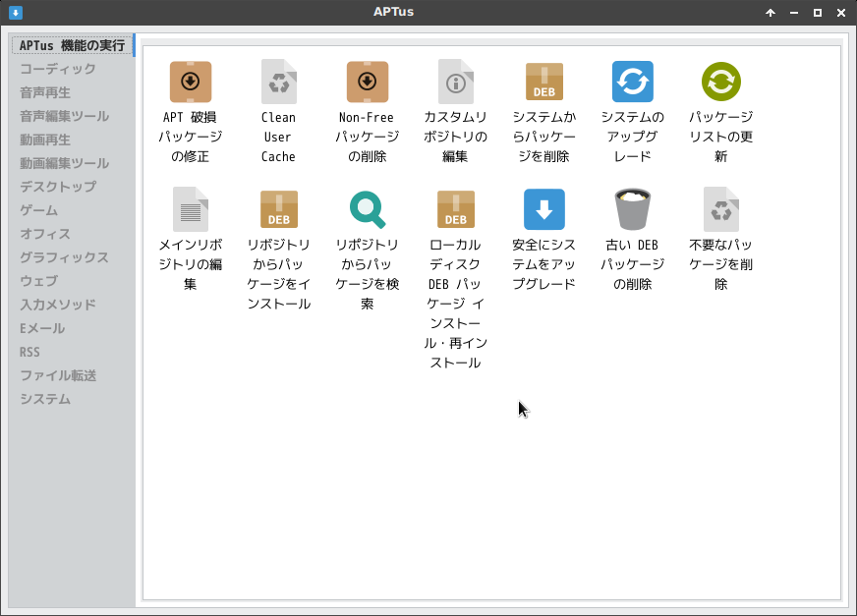Switch to the ファイル転送 tab
Viewport: 857px width, 616px height.
coord(58,375)
